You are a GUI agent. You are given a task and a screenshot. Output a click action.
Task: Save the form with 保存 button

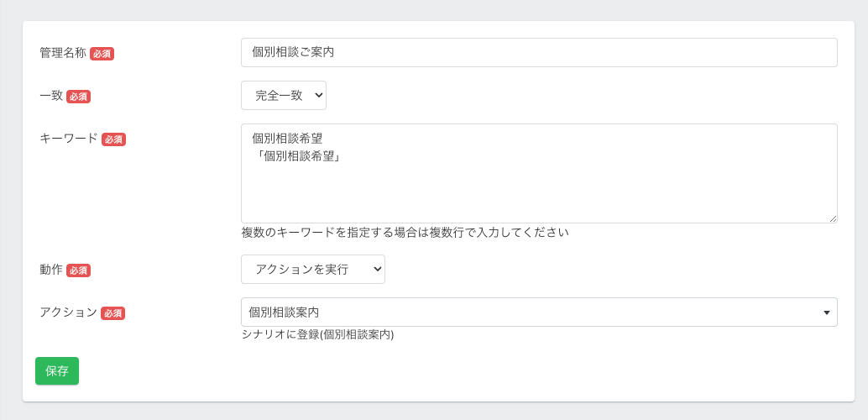(57, 370)
